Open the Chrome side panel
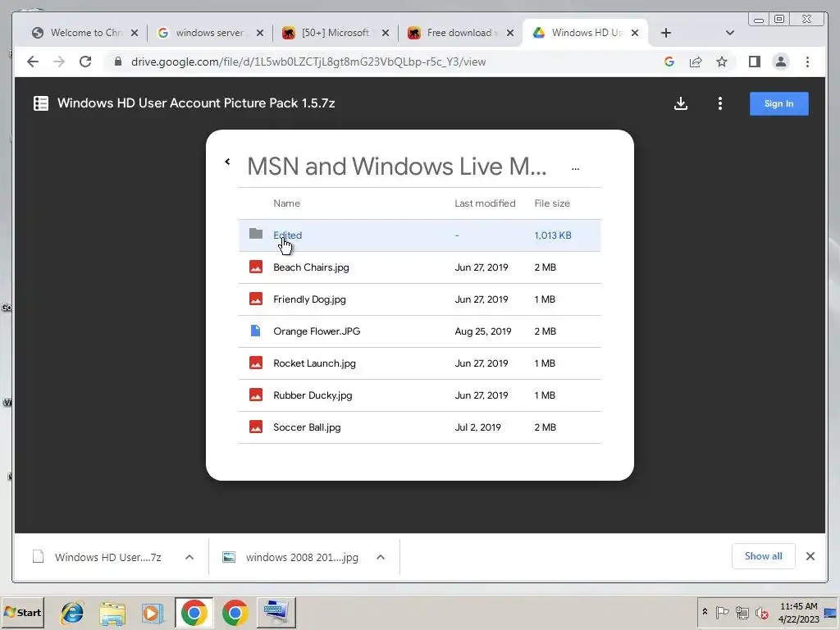 click(x=755, y=62)
